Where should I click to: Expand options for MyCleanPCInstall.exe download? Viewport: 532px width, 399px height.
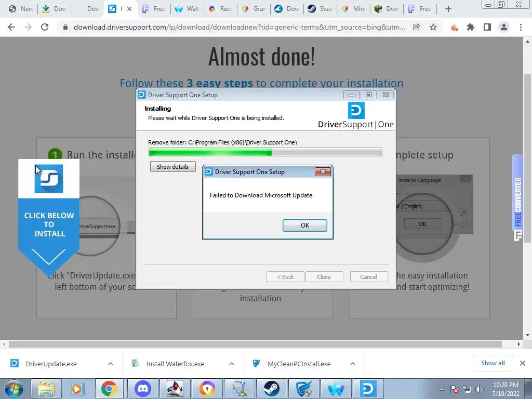(x=353, y=364)
